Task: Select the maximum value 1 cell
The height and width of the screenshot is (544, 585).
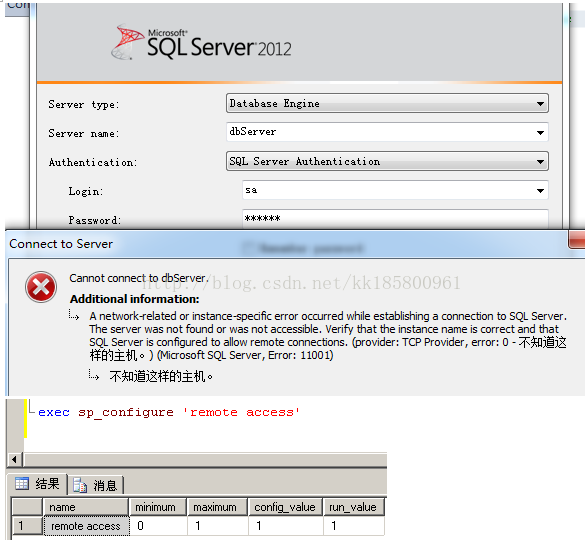Action: pos(218,526)
